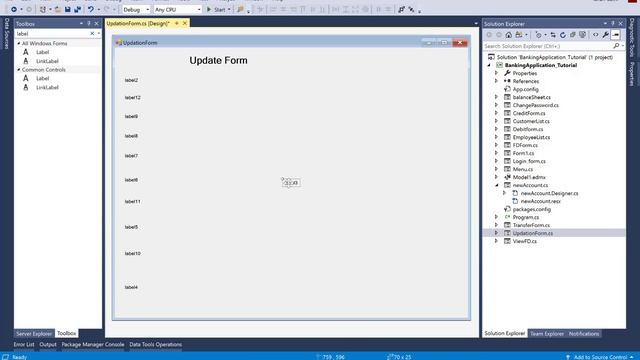Click the Open File folder icon

point(58,9)
